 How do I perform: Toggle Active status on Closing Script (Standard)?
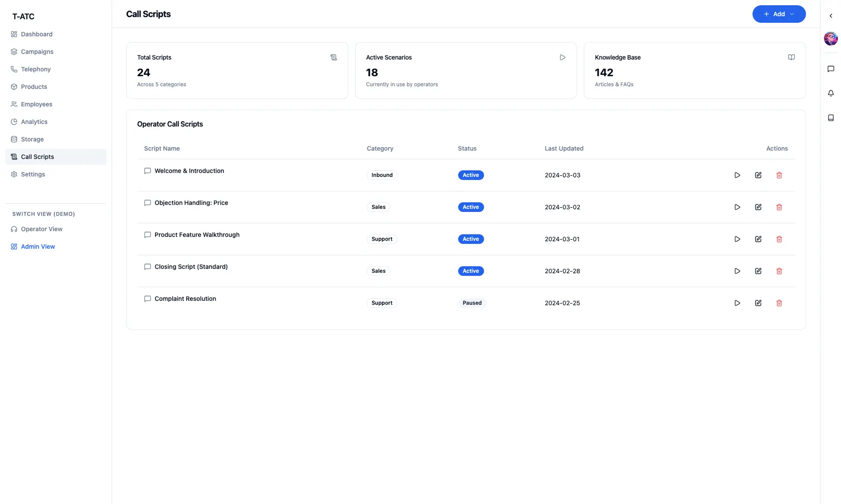(471, 271)
